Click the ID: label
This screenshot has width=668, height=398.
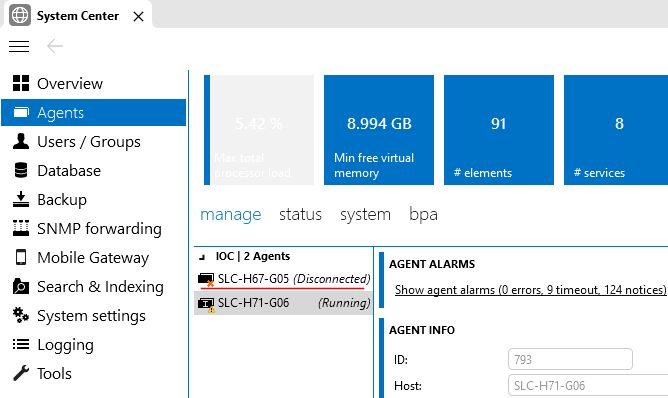click(401, 360)
